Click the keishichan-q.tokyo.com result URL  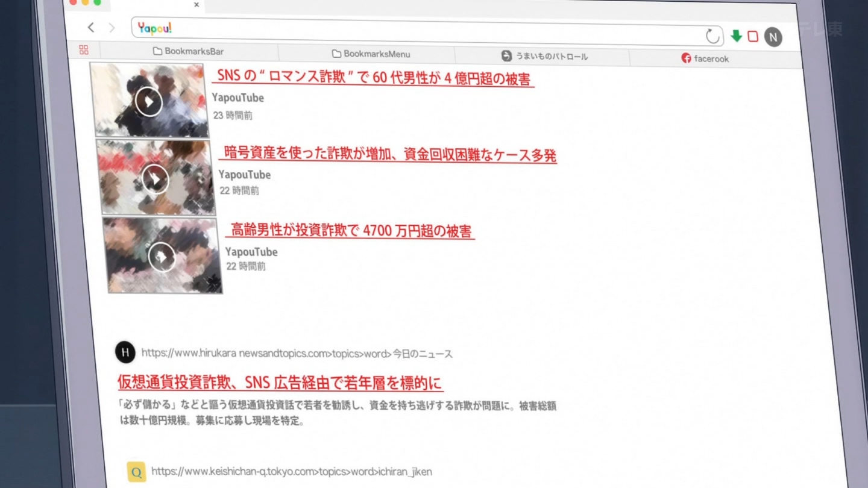(291, 472)
